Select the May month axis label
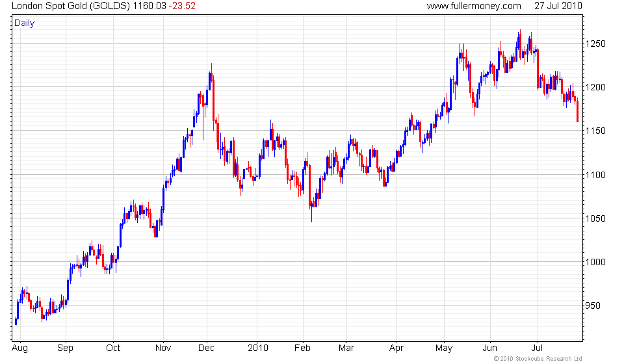This screenshot has height=364, width=637. pyautogui.click(x=443, y=348)
